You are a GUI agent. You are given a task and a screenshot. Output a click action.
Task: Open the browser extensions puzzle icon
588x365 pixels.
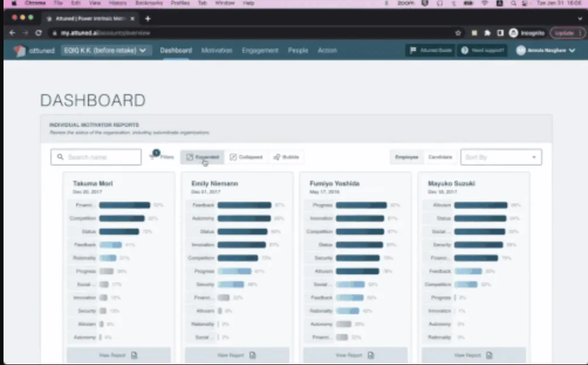[x=487, y=33]
